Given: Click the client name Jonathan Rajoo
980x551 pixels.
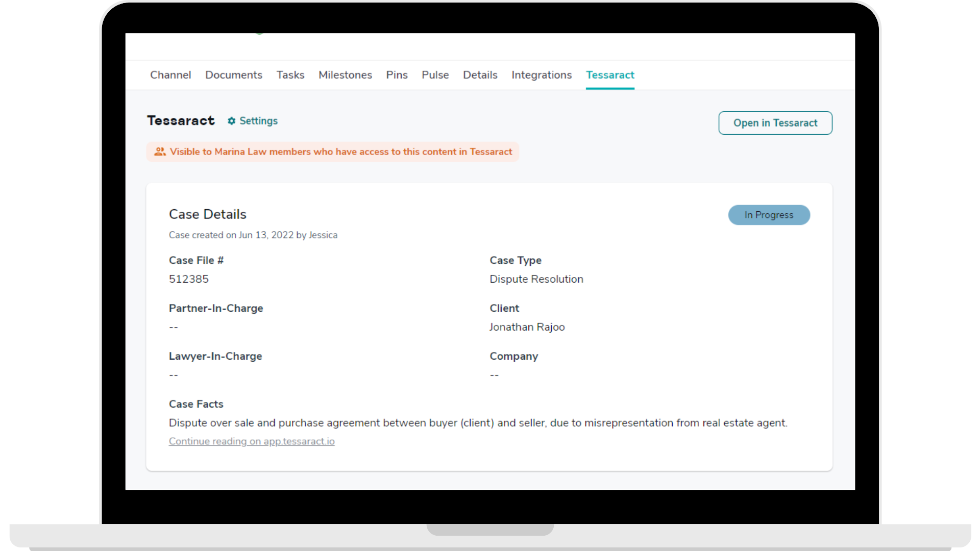Looking at the screenshot, I should point(527,327).
